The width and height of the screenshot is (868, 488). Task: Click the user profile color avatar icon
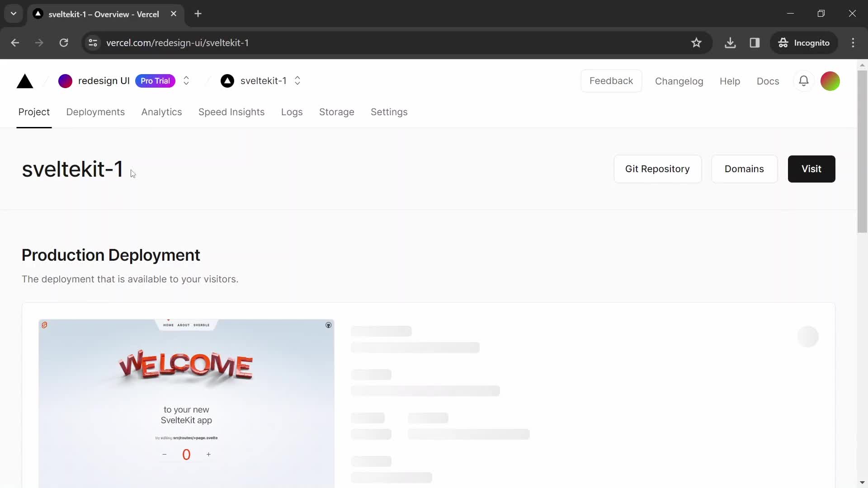(830, 80)
